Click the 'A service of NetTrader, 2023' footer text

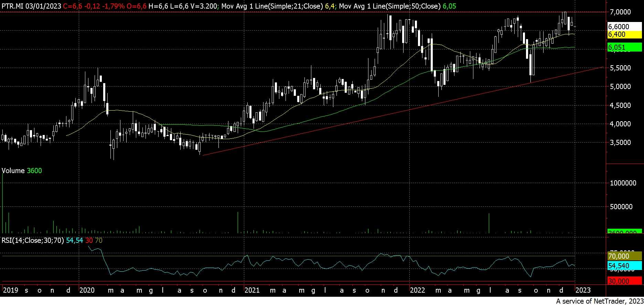(x=599, y=301)
